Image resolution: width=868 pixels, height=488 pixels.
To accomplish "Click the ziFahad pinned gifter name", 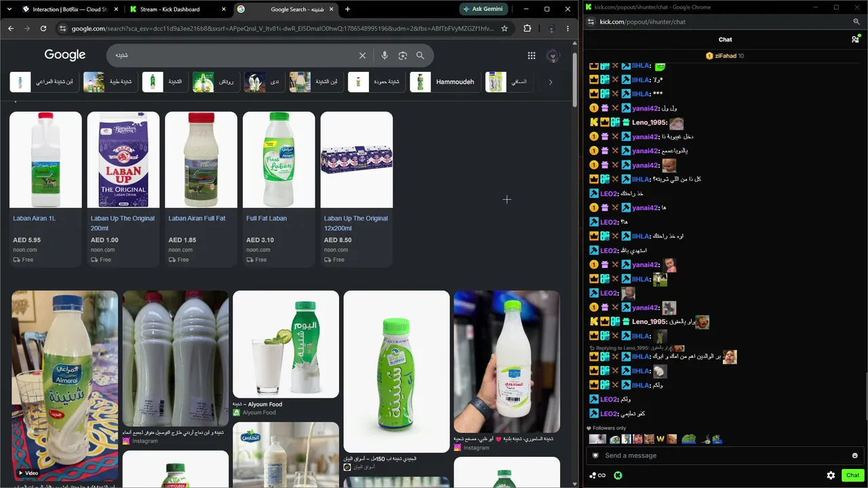I will click(726, 56).
